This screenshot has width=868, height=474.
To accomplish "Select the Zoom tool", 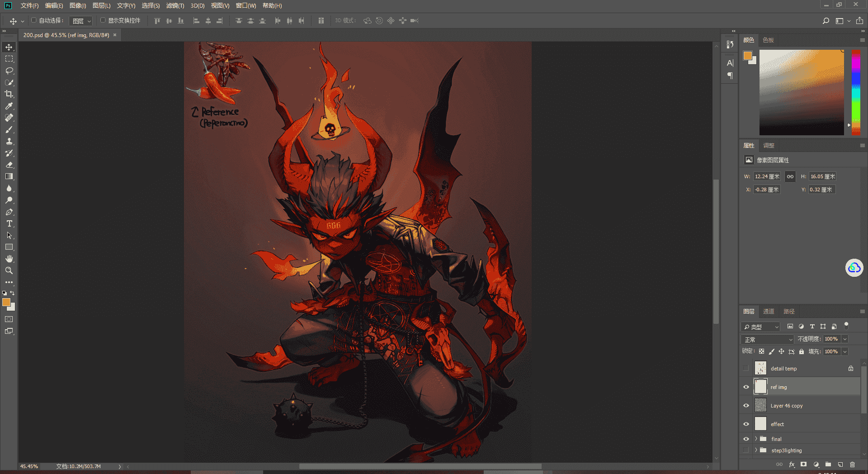I will pos(9,270).
